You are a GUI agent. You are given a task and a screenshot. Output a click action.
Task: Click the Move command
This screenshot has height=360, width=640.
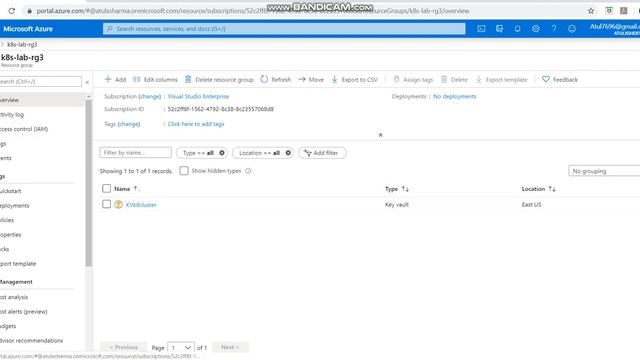[x=311, y=80]
